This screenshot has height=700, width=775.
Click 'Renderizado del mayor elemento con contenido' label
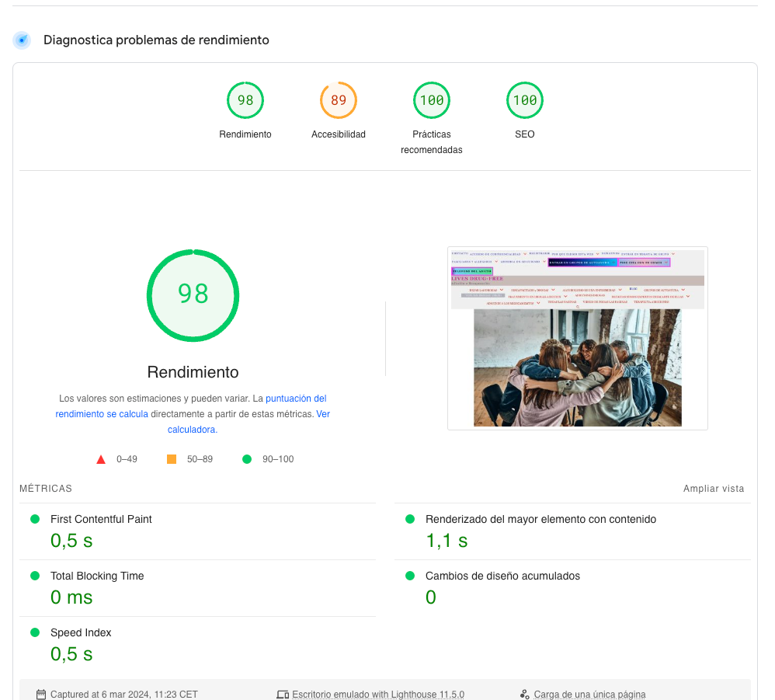pyautogui.click(x=540, y=519)
